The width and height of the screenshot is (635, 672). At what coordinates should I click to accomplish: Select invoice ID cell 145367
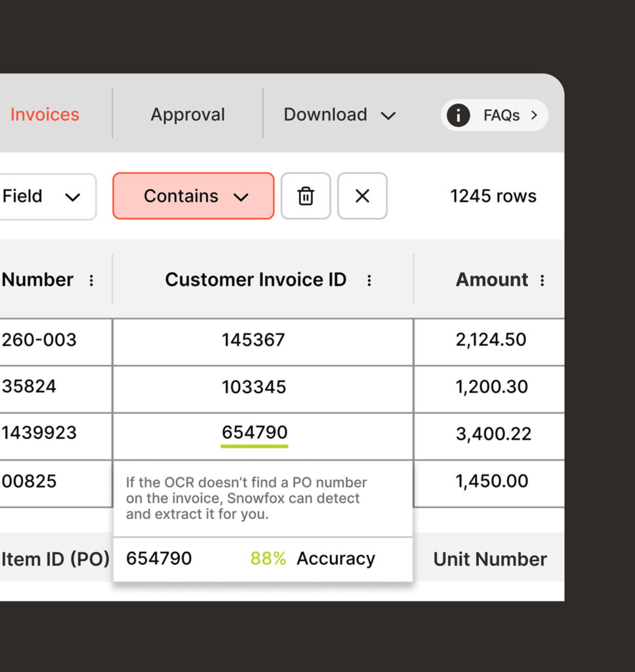pos(253,340)
